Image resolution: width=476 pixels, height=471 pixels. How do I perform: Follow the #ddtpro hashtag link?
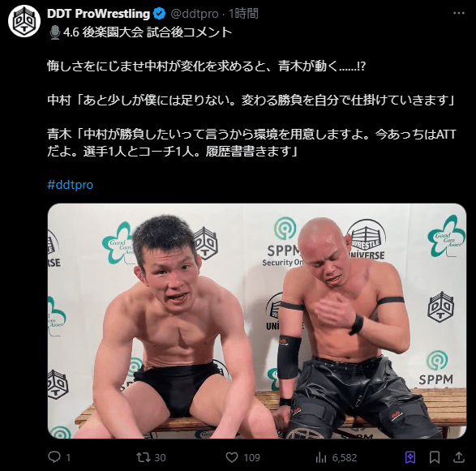70,185
